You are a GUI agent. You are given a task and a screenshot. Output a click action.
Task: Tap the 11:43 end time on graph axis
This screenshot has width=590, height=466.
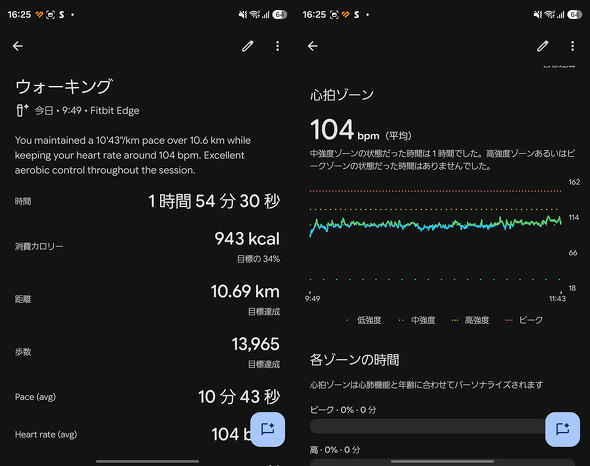[557, 299]
